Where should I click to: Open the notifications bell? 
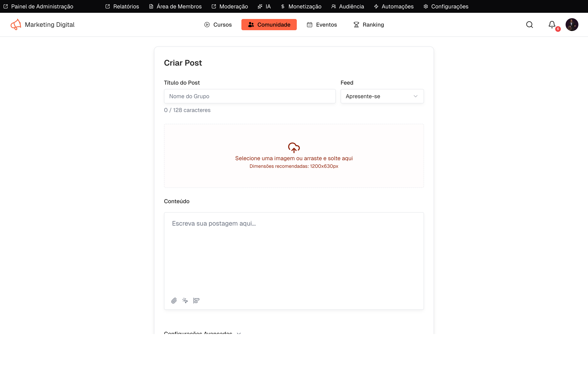click(552, 25)
